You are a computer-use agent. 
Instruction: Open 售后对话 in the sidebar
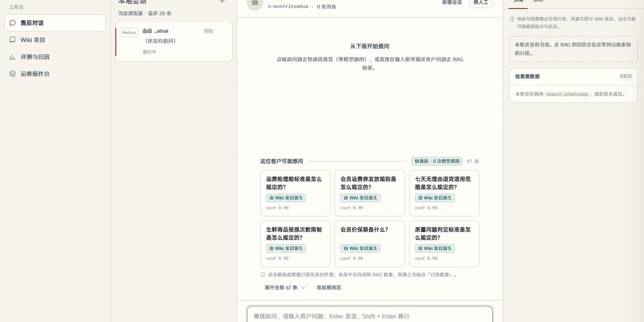55,23
